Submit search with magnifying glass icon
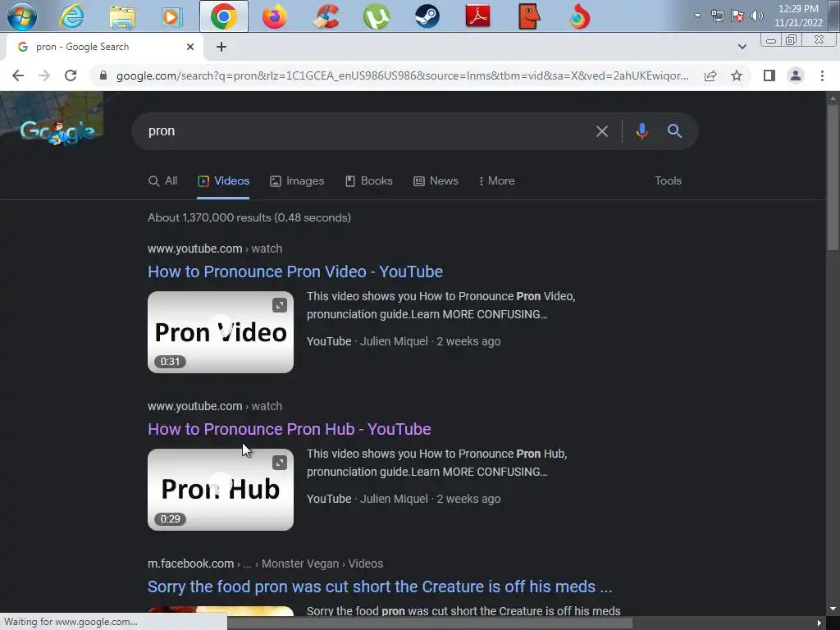840x630 pixels. point(674,131)
